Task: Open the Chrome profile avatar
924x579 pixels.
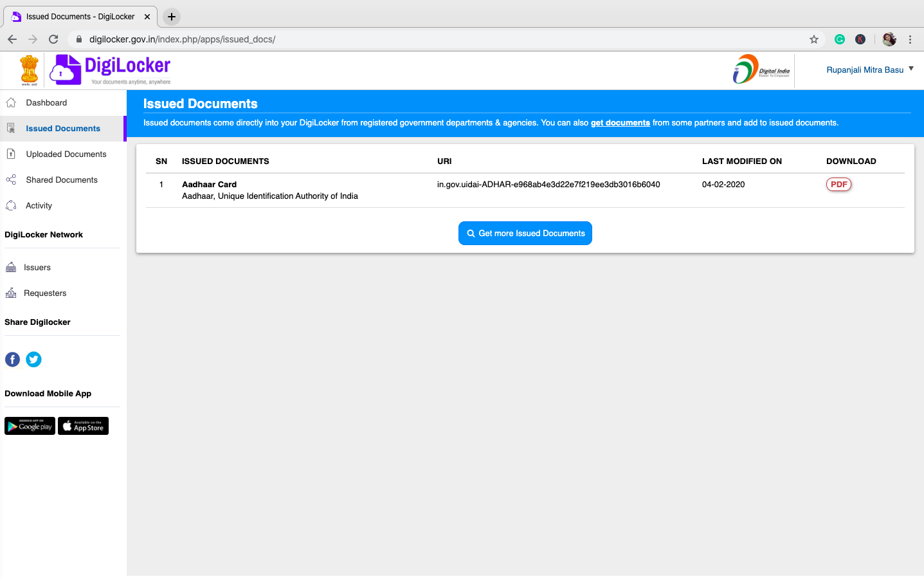Action: (889, 39)
